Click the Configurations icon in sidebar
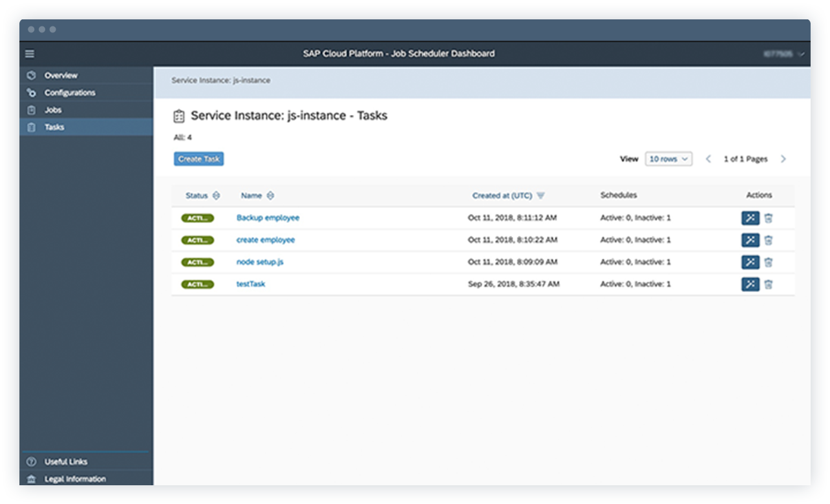Screen dimensions: 830x504 tap(31, 92)
